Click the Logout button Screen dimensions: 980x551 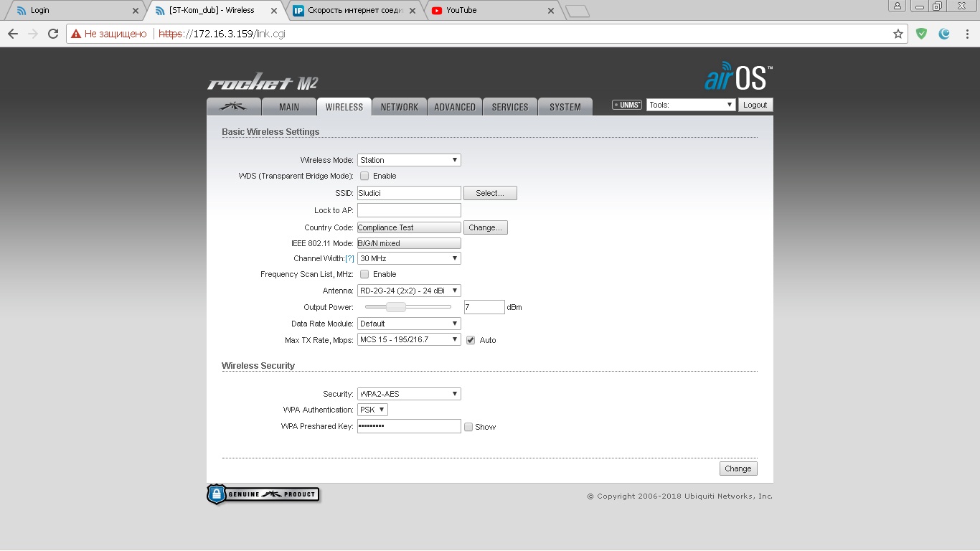pos(755,105)
